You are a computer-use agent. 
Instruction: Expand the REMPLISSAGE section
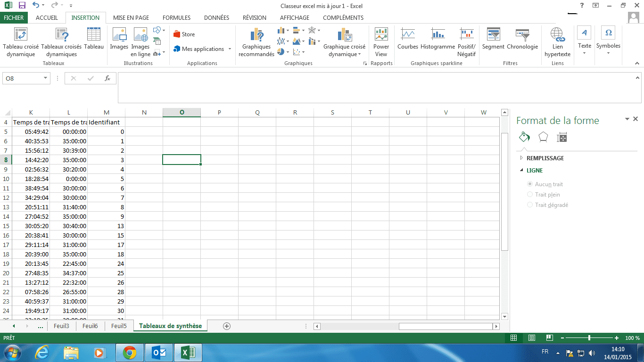(x=545, y=158)
